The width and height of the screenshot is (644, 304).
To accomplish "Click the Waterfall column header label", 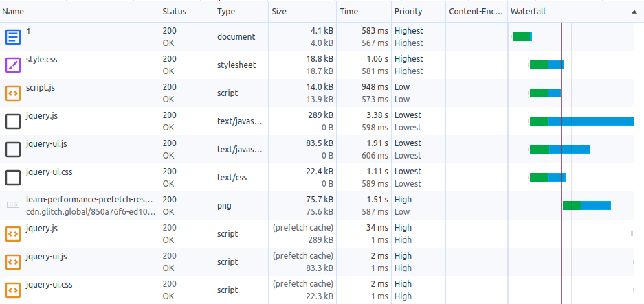I will tap(528, 12).
